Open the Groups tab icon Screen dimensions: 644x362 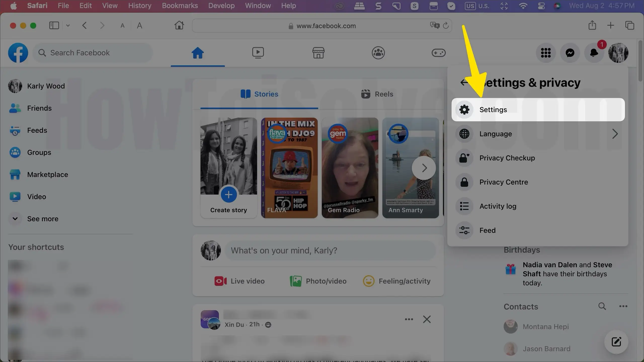point(378,53)
